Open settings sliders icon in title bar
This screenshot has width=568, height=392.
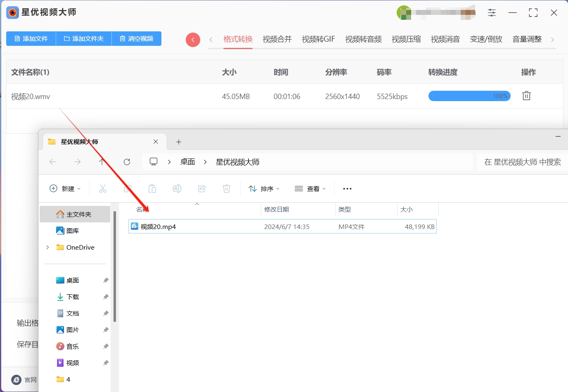point(492,13)
